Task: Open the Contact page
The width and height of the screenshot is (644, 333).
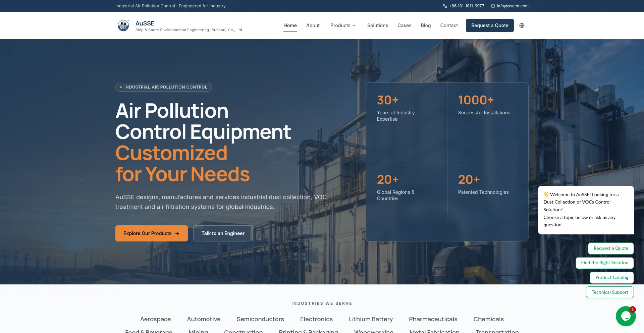Action: (449, 25)
